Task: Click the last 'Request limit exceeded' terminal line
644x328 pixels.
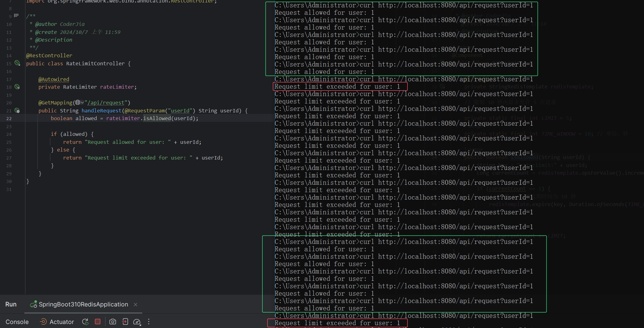Action: (x=337, y=323)
